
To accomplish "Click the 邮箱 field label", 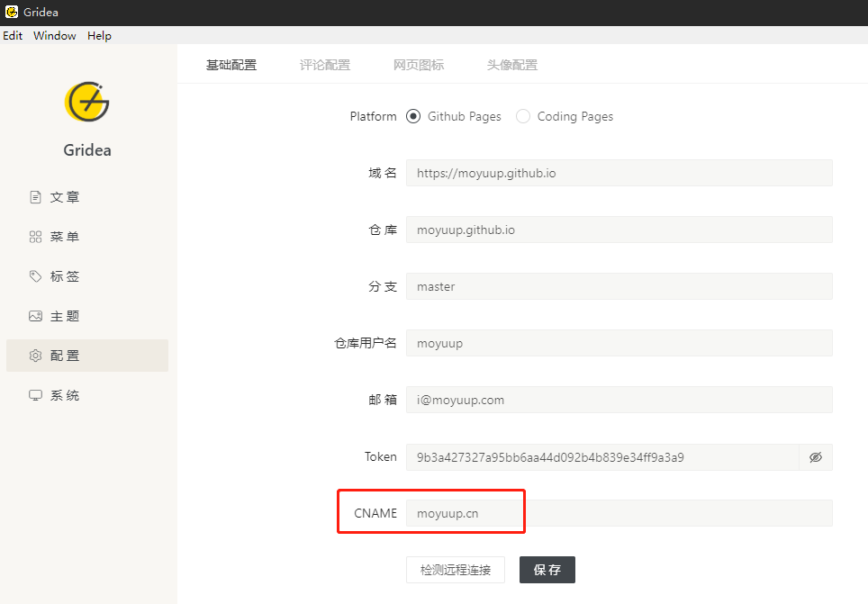I will tap(383, 400).
